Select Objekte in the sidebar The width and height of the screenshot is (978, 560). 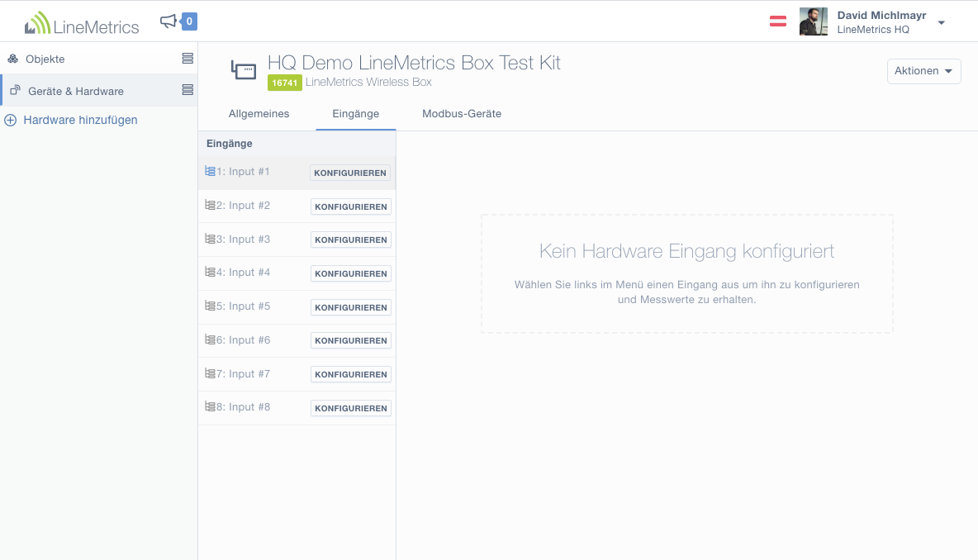point(45,59)
